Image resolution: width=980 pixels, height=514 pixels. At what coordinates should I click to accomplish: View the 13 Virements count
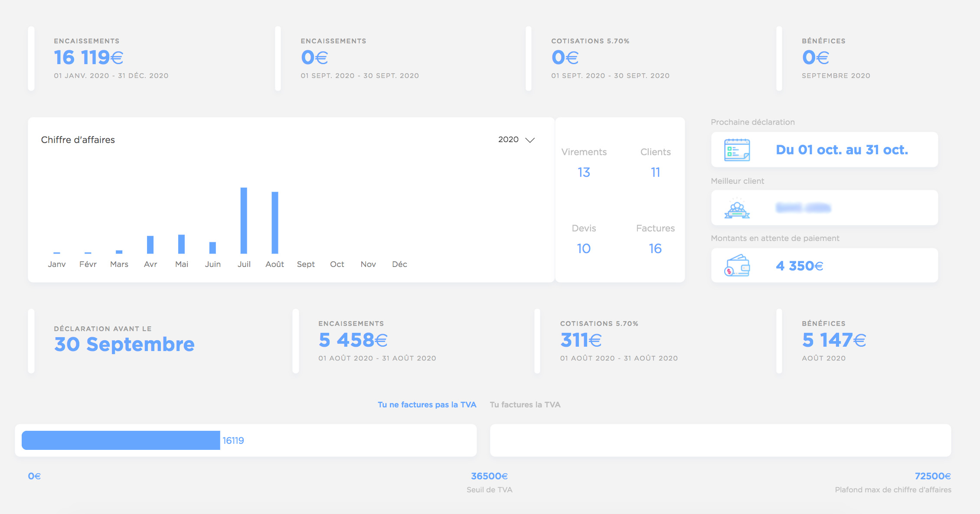coord(584,172)
